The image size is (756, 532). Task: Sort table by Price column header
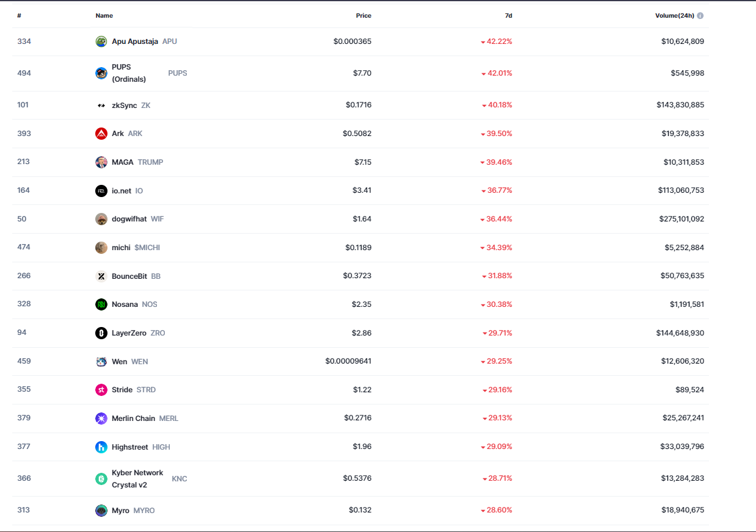pyautogui.click(x=363, y=16)
